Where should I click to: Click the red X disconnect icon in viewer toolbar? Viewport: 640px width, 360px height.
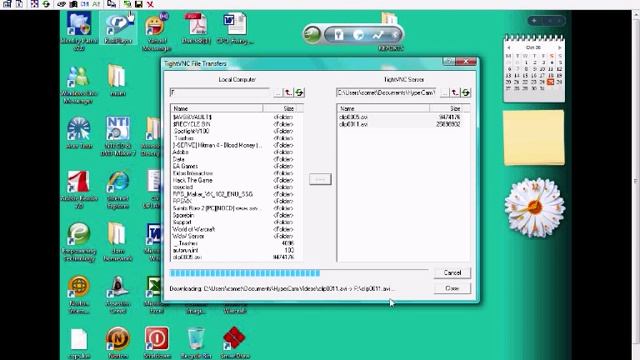tap(150, 4)
